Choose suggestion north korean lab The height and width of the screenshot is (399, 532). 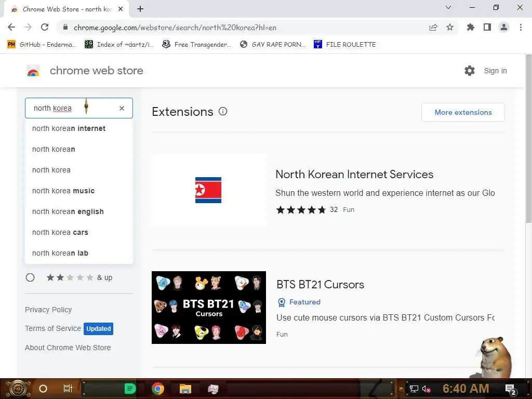click(x=79, y=253)
